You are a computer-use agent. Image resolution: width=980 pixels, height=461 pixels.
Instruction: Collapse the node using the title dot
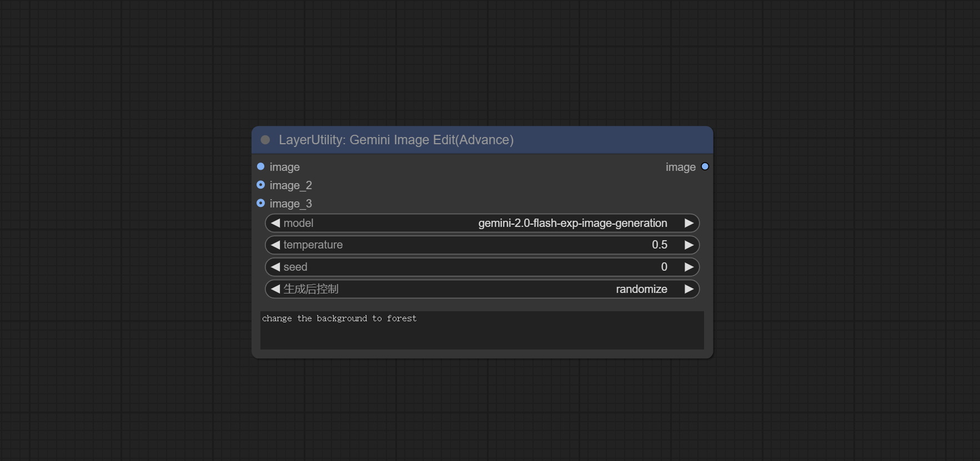(265, 140)
